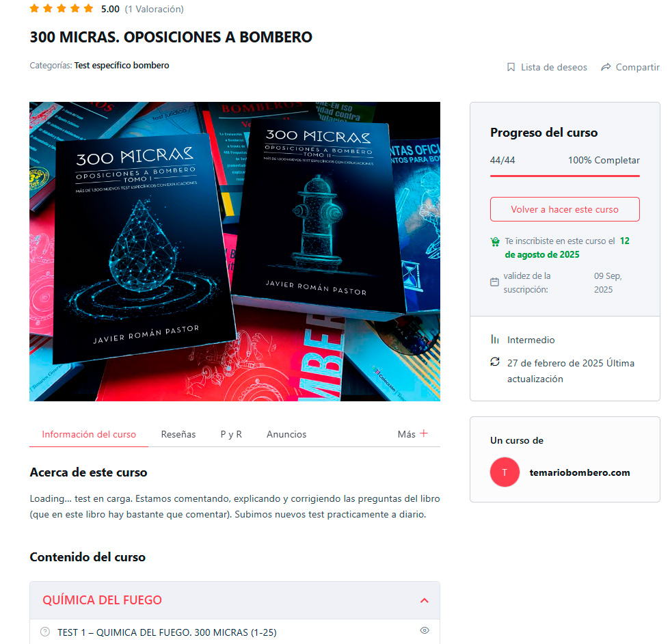Click the 300 Micras book cover image
670x644 pixels.
234,252
